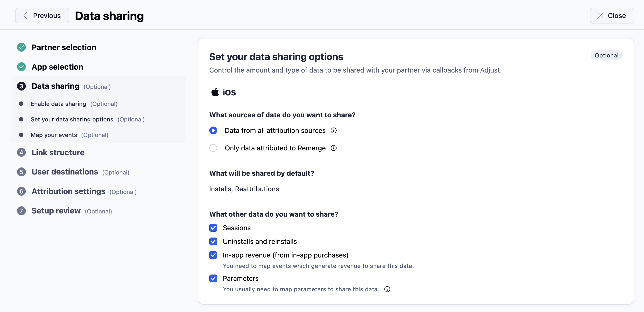Click the green checkmark for Partner selection
This screenshot has height=312, width=644.
tap(21, 47)
